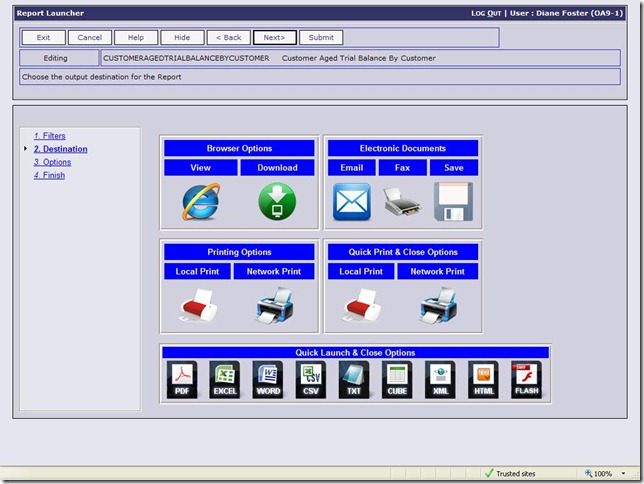The width and height of the screenshot is (644, 484).
Task: Click the floppy disk Save icon
Action: coord(453,202)
